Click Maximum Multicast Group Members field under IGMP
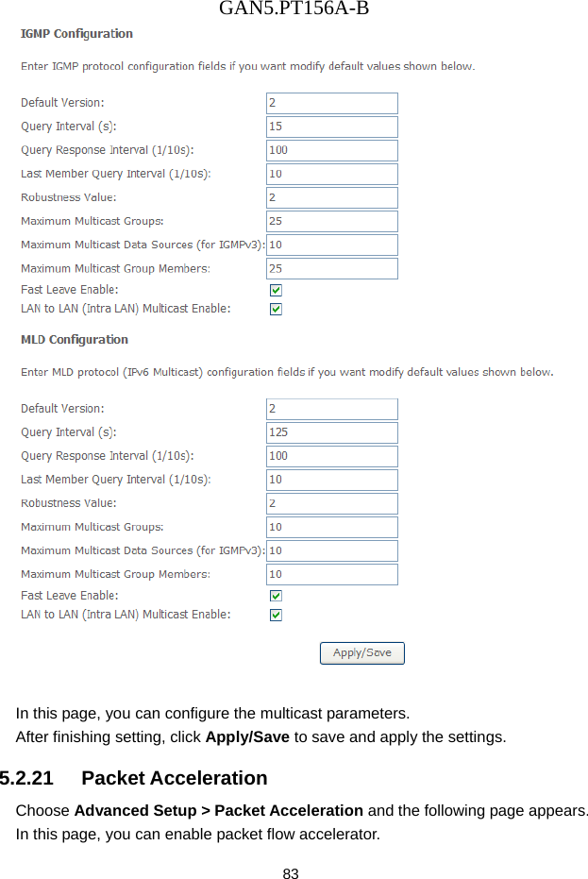588x879 pixels. pyautogui.click(x=331, y=268)
